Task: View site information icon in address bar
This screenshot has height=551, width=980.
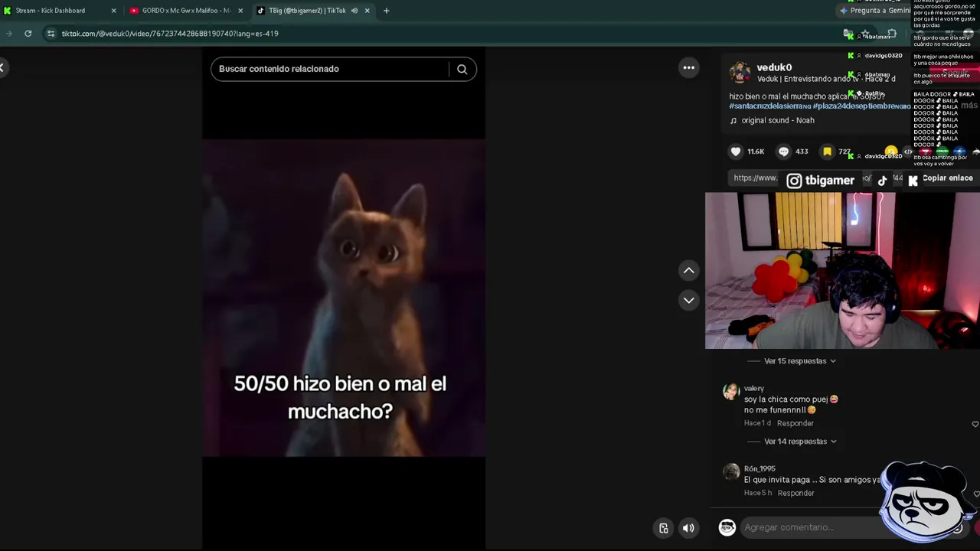Action: click(x=51, y=34)
